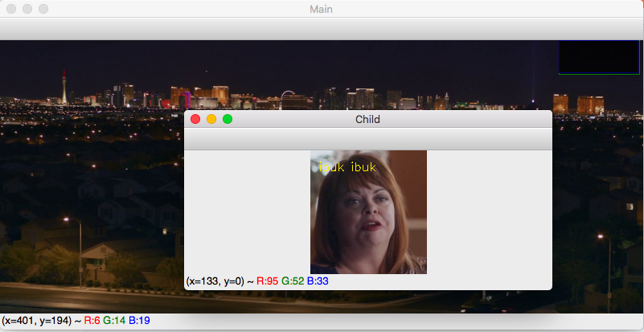This screenshot has width=644, height=332.
Task: Click the 'G:52' green value in Child window
Action: [293, 281]
